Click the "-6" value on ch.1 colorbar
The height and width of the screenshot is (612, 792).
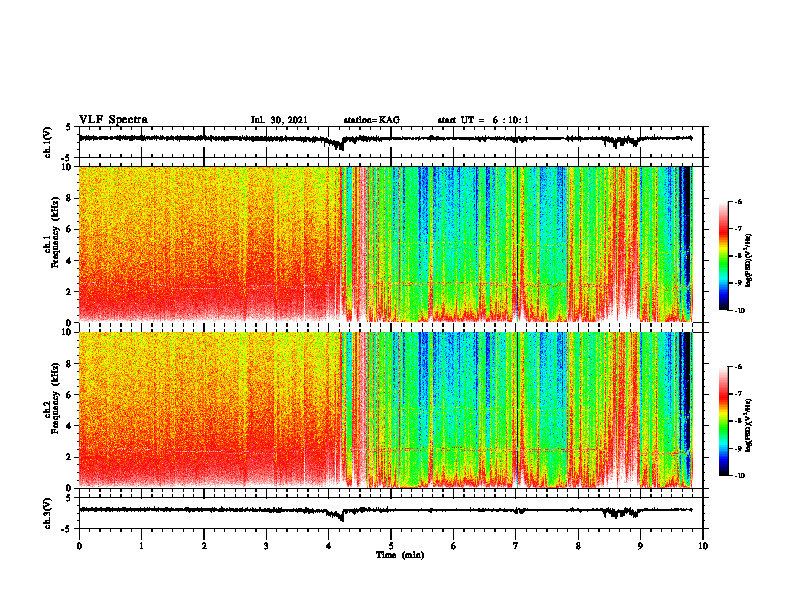[738, 201]
